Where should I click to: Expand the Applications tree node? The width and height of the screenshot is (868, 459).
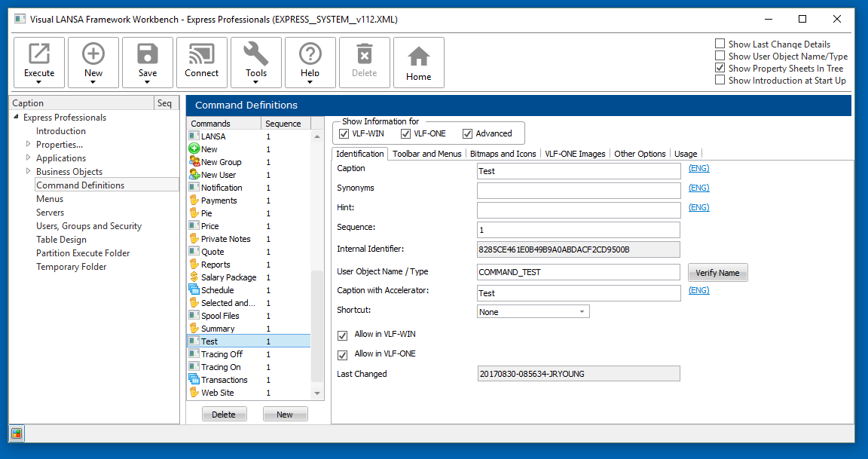28,158
